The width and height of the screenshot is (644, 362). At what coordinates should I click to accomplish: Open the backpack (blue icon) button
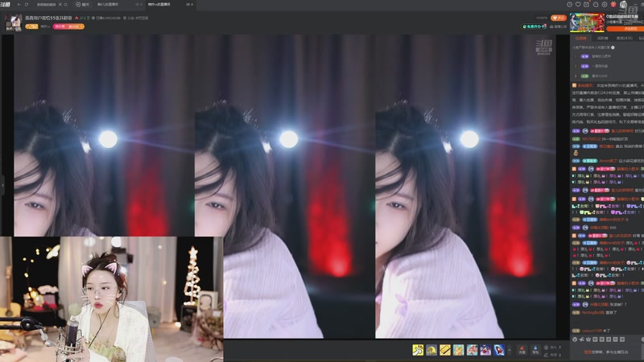[x=535, y=350]
